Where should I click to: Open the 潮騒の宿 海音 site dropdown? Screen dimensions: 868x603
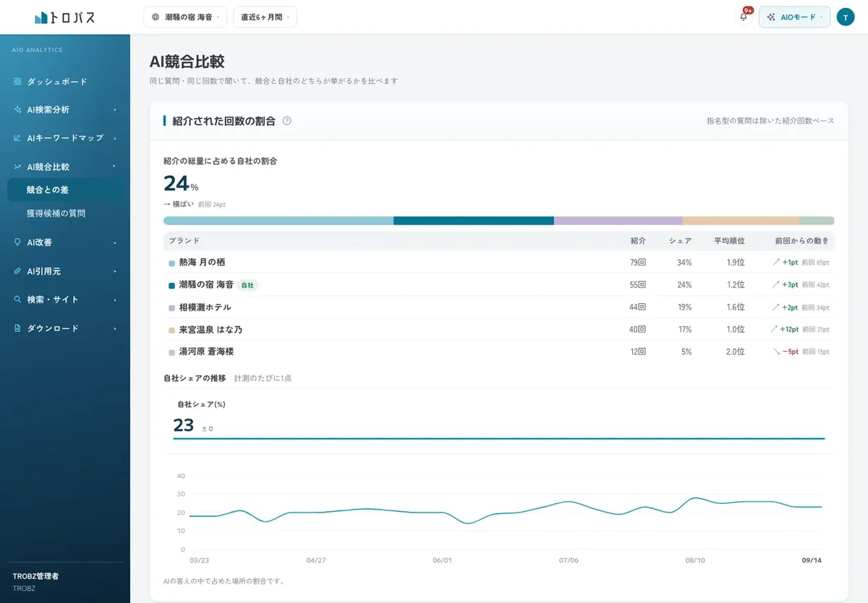click(185, 17)
